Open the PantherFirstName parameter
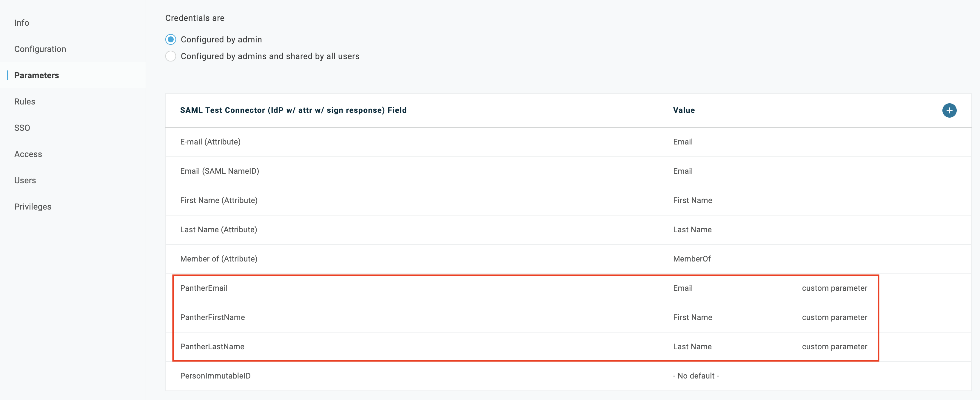980x400 pixels. tap(212, 317)
